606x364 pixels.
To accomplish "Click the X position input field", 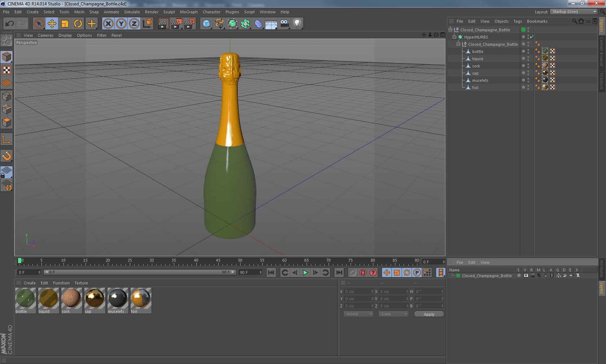I will coord(359,292).
